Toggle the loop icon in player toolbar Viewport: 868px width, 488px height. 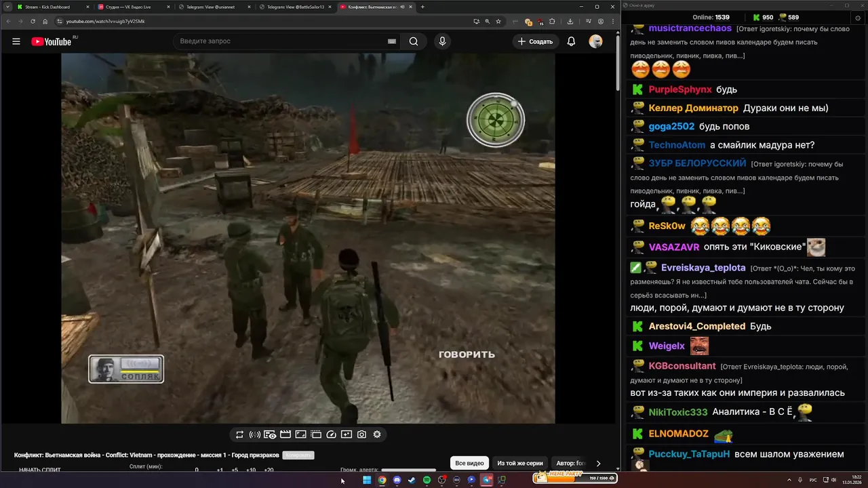(x=239, y=434)
